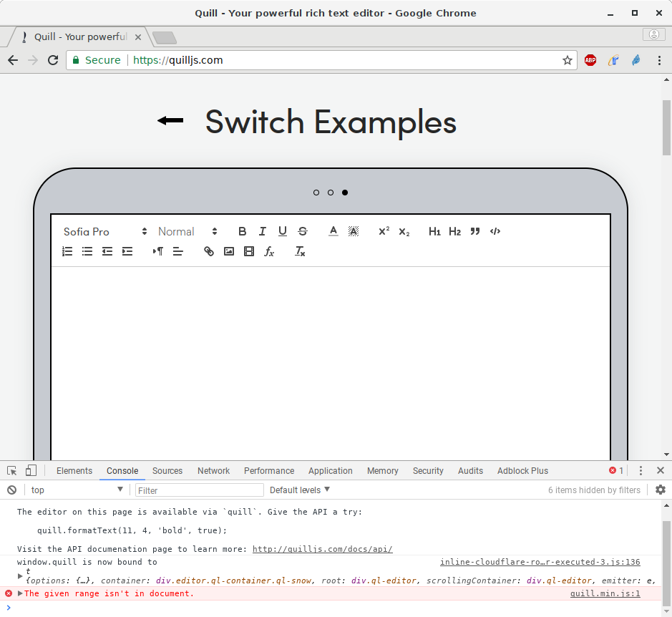Open the Network tab
The width and height of the screenshot is (672, 617).
click(x=213, y=471)
